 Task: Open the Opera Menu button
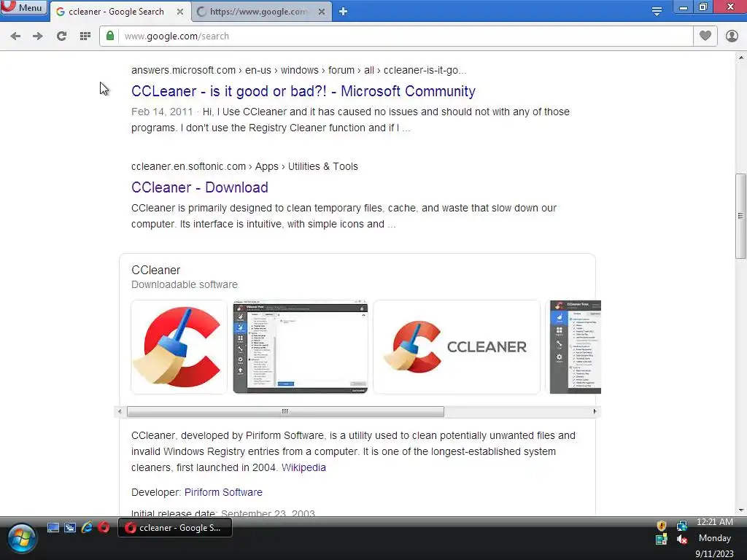point(23,7)
